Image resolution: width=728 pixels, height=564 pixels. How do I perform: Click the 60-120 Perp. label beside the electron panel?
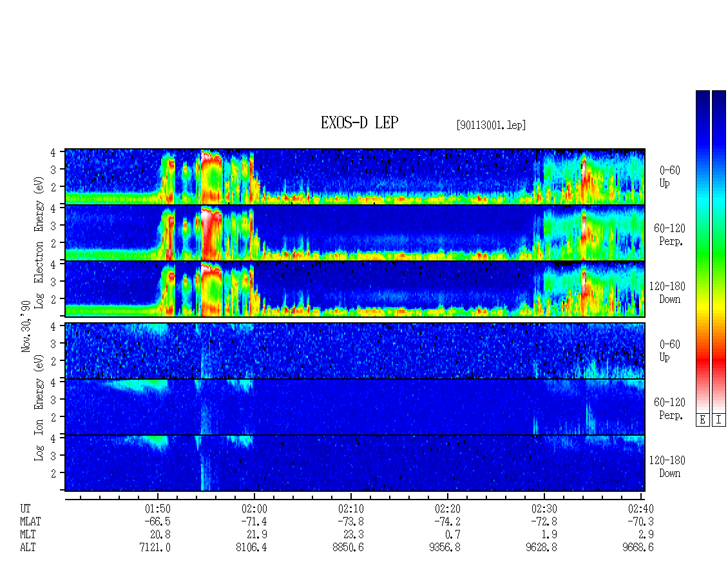[x=669, y=235]
